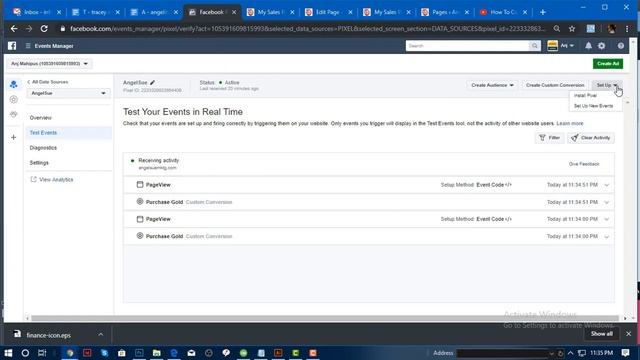This screenshot has width=640, height=360.
Task: Click the plus icon in left sidebar
Action: [x=13, y=138]
